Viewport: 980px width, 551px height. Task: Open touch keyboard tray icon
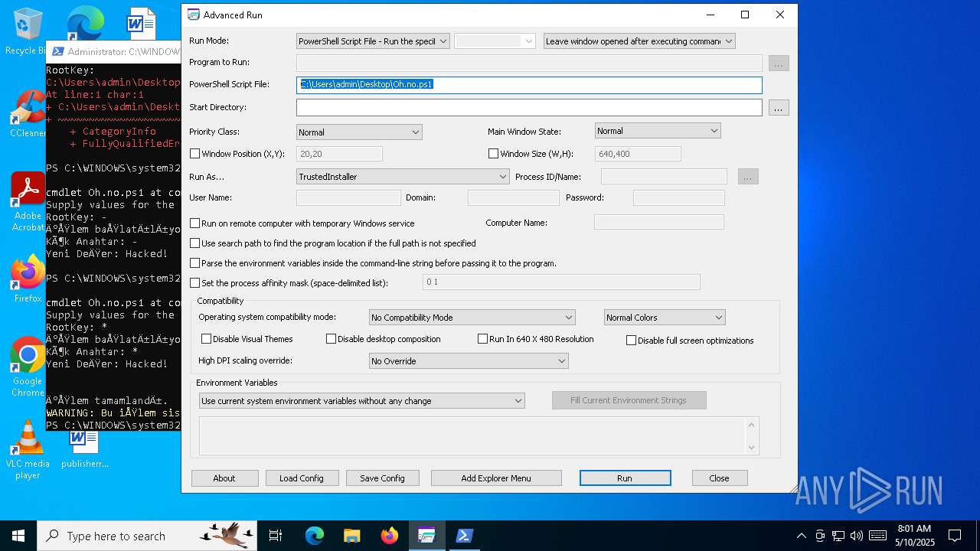pos(878,536)
